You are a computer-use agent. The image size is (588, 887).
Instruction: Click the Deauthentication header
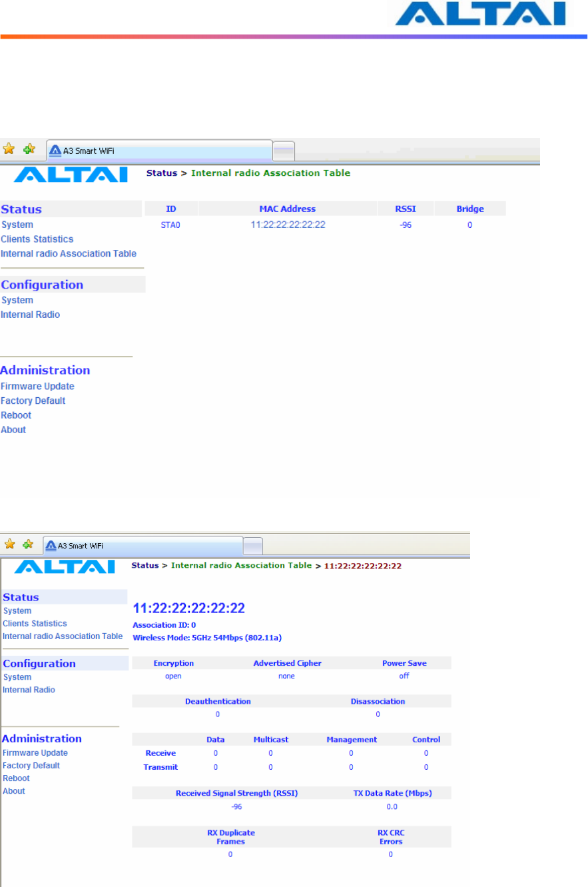click(x=218, y=701)
